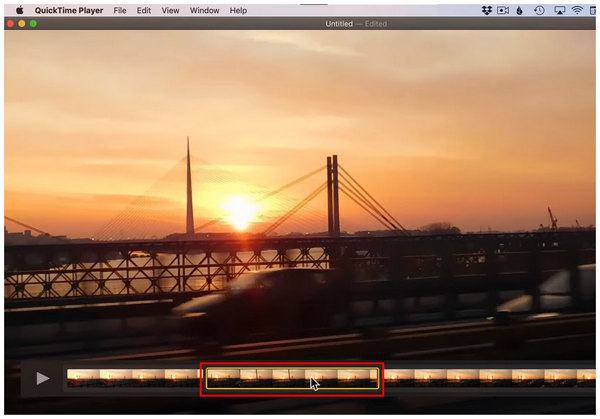The width and height of the screenshot is (600, 419).
Task: Open the Wi-Fi status menu
Action: (x=577, y=10)
